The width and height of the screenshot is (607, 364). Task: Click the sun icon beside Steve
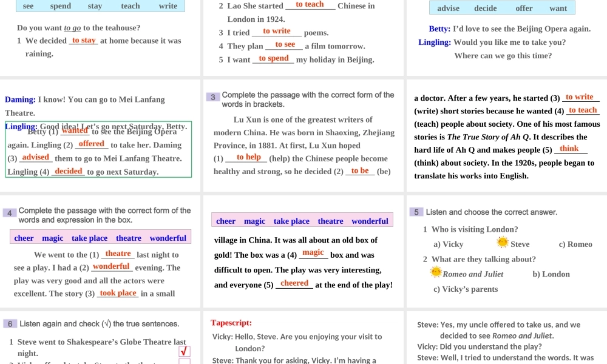(502, 242)
